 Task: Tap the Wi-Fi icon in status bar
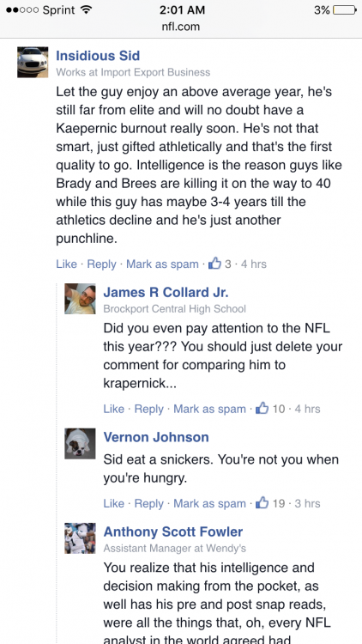86,10
